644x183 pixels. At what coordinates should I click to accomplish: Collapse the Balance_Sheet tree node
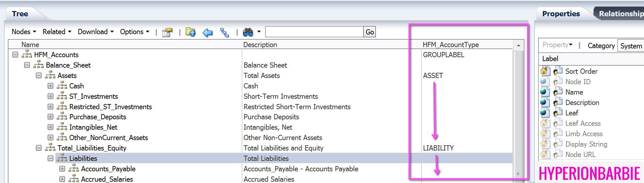[x=27, y=65]
